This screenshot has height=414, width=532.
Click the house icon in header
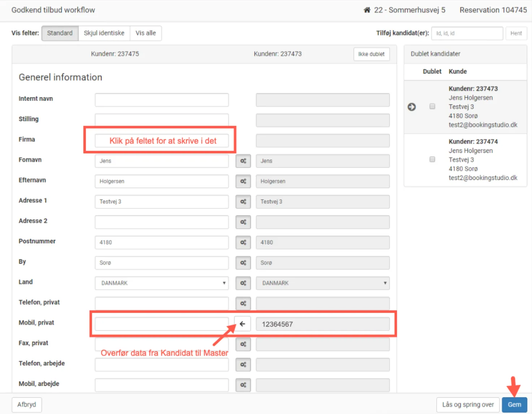367,10
